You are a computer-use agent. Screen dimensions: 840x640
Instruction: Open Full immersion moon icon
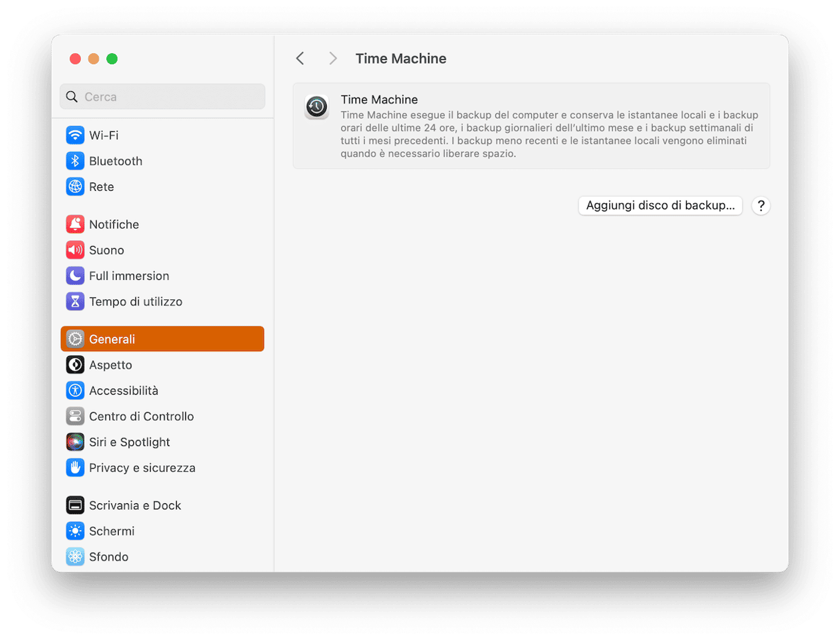click(75, 276)
